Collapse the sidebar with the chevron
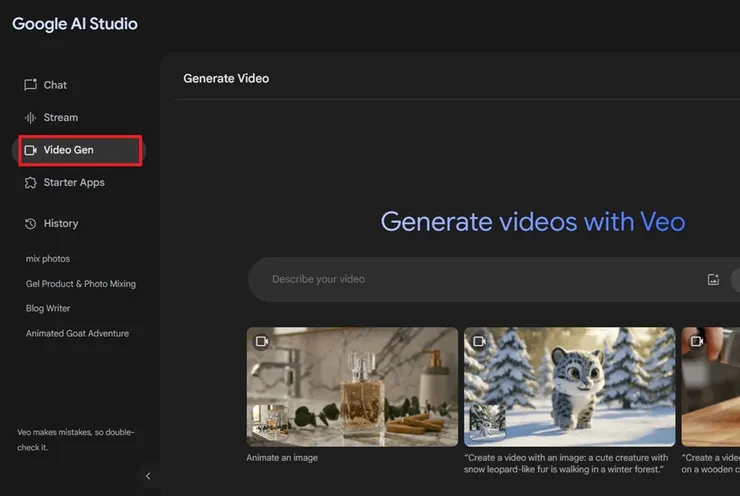 coord(148,476)
